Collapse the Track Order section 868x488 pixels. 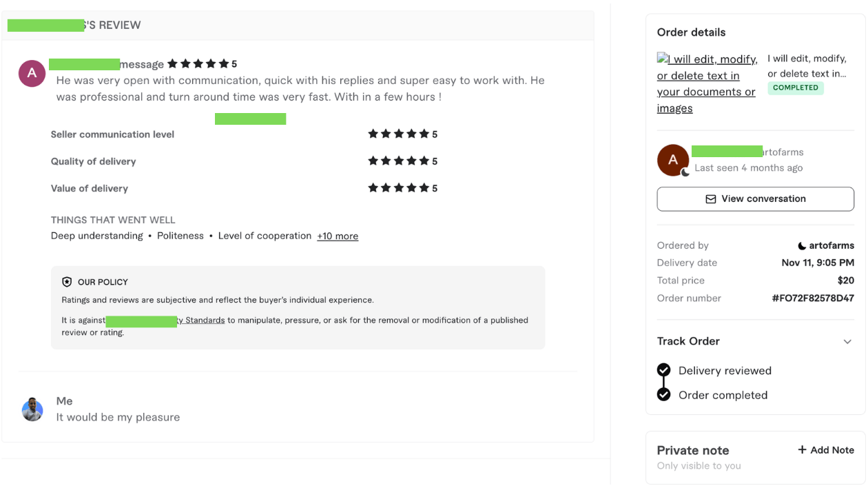point(847,342)
